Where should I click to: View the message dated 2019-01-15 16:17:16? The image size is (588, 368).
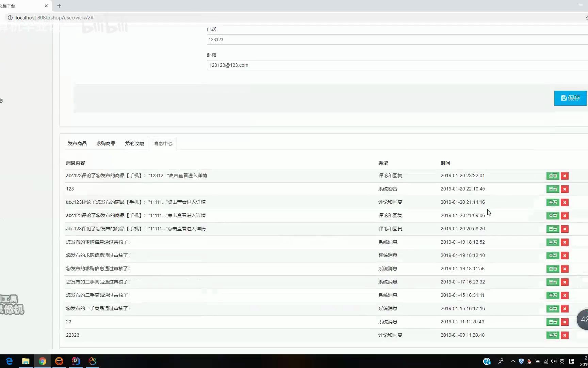[553, 309]
